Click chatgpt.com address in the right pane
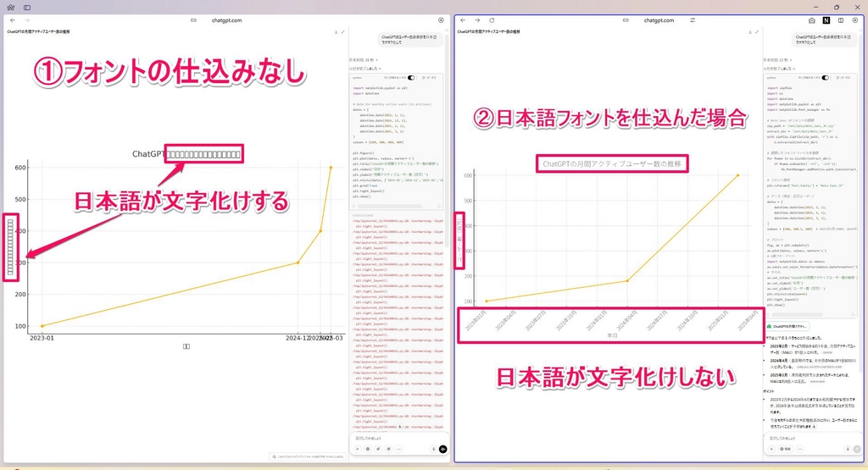This screenshot has height=470, width=868. coord(659,20)
